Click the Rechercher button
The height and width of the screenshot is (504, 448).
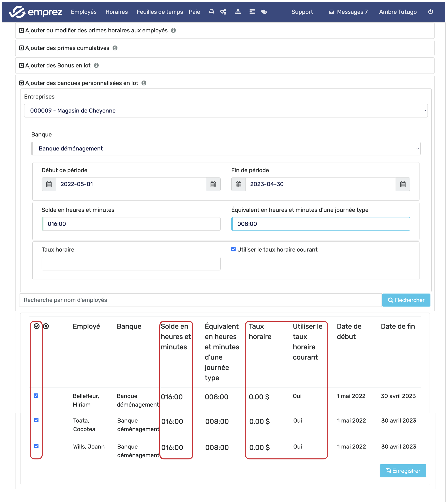pyautogui.click(x=406, y=300)
